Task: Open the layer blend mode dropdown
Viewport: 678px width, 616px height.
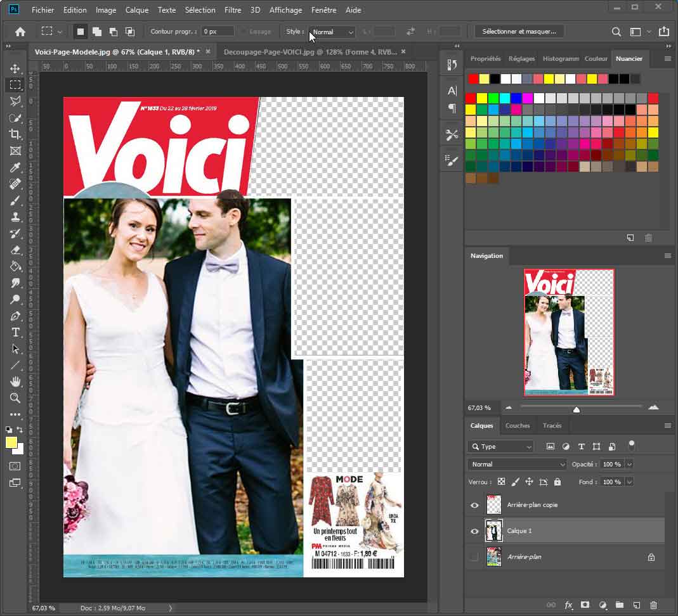Action: (x=517, y=465)
